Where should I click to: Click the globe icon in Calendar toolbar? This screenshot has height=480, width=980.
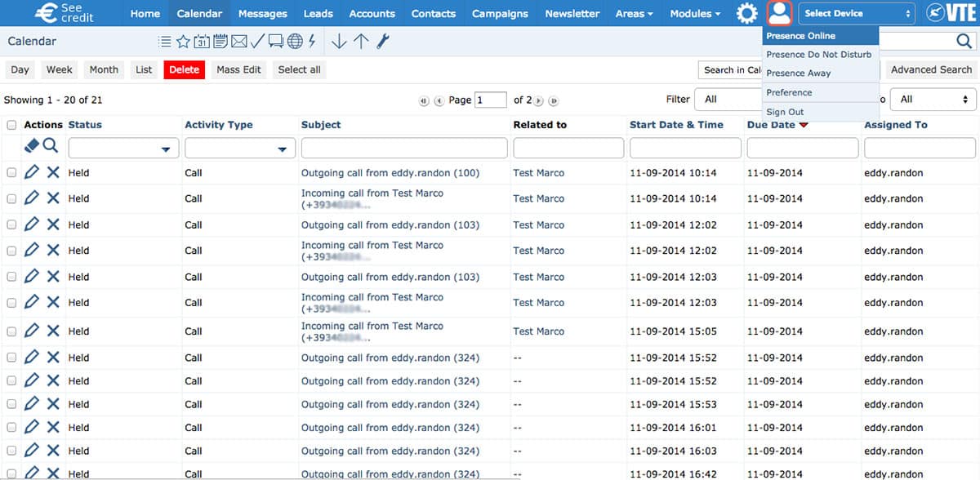[x=295, y=42]
